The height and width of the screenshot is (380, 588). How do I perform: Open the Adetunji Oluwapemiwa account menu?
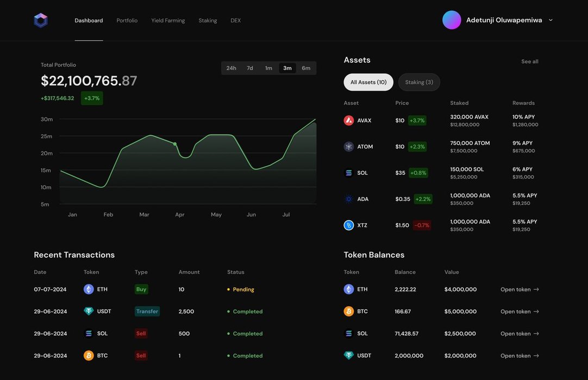(504, 20)
